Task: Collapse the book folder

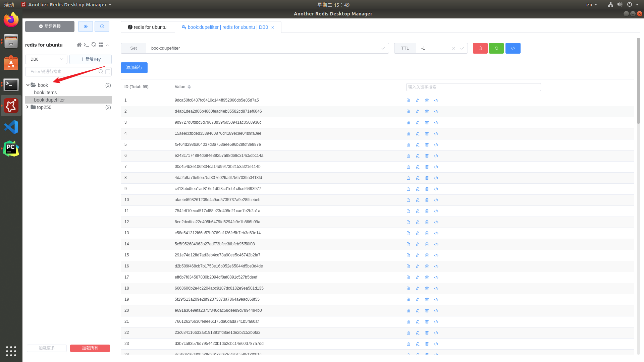Action: [x=28, y=85]
